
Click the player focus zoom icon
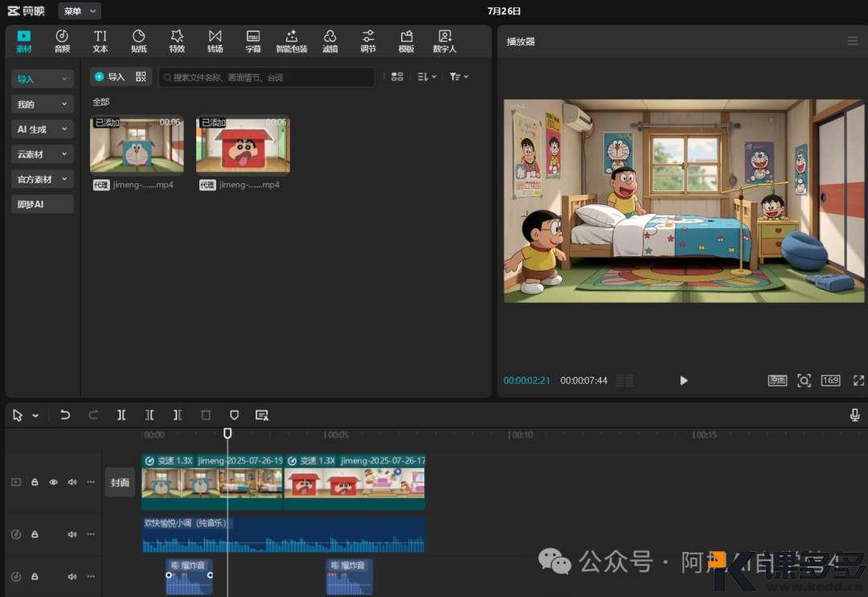[x=804, y=381]
